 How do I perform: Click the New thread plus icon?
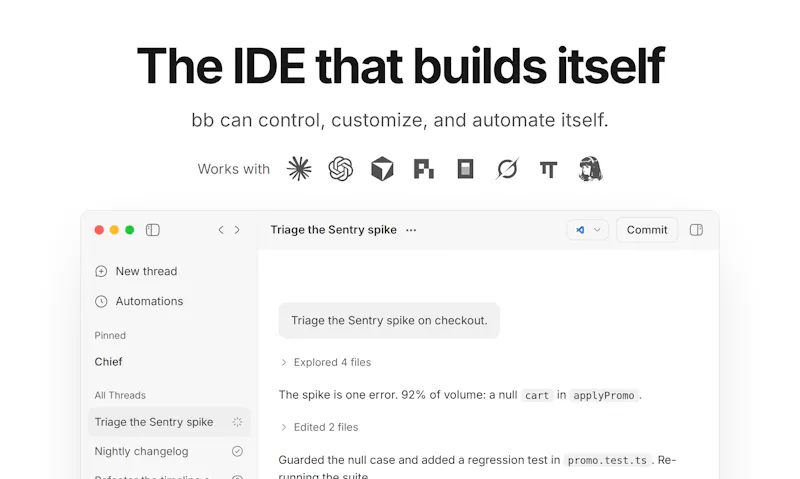point(101,271)
